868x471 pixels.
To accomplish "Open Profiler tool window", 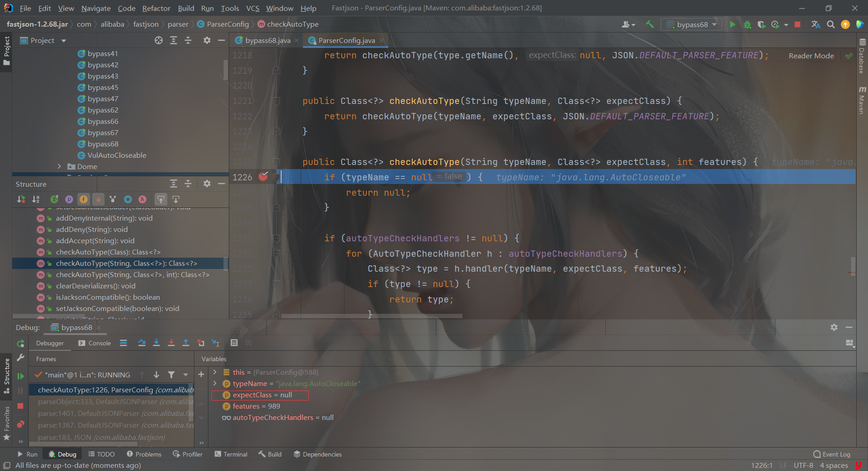I will point(187,454).
